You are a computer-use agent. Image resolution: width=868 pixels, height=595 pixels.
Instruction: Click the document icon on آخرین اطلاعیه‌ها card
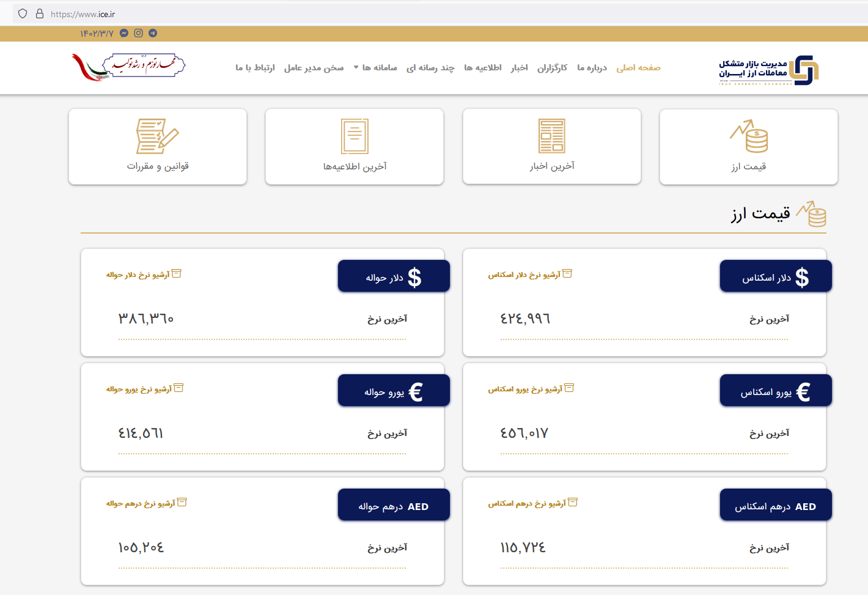355,136
